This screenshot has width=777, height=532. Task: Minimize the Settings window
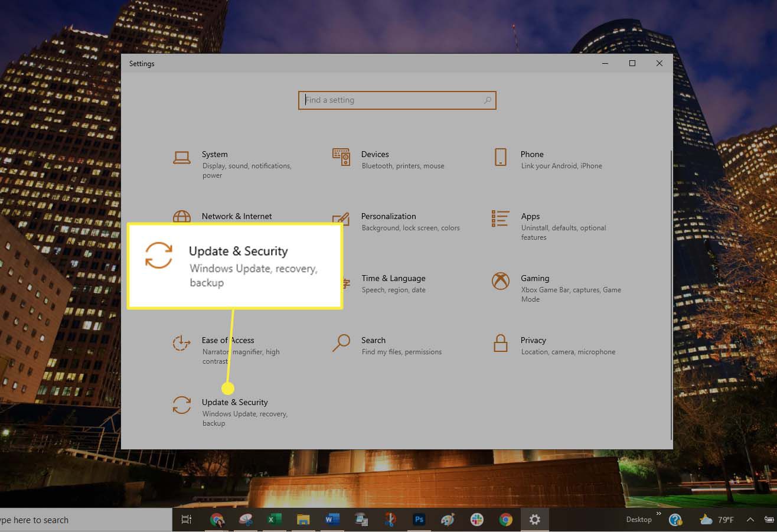pyautogui.click(x=605, y=63)
